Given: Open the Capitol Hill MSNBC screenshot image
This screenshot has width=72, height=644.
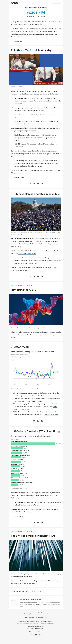Looking at the screenshot, I should click(36, 69).
